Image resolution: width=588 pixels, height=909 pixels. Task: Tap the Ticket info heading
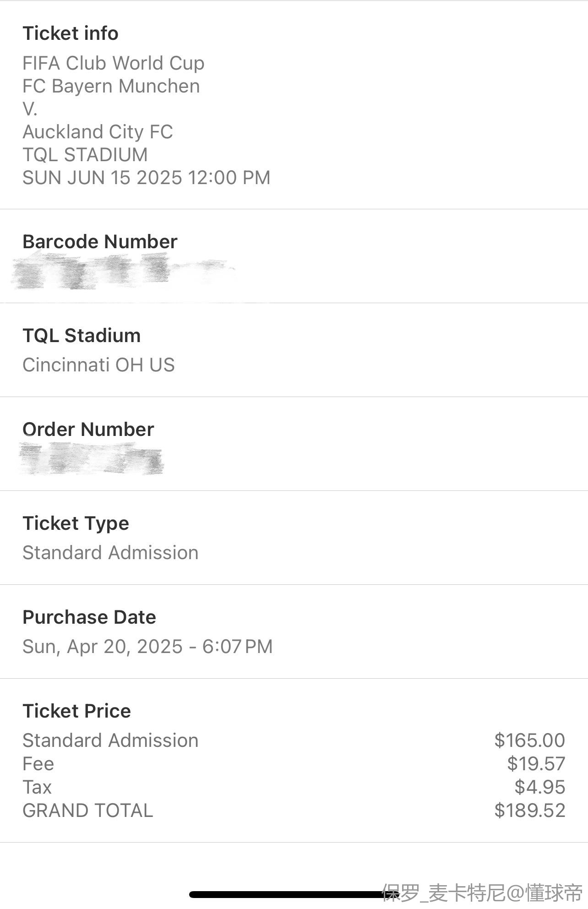coord(71,33)
